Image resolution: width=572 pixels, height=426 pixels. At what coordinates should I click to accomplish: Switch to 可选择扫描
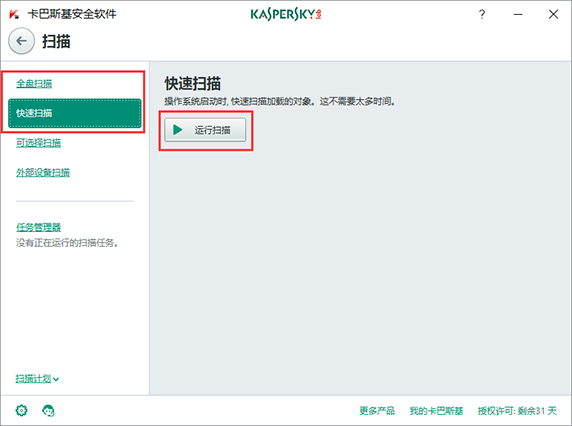(38, 143)
